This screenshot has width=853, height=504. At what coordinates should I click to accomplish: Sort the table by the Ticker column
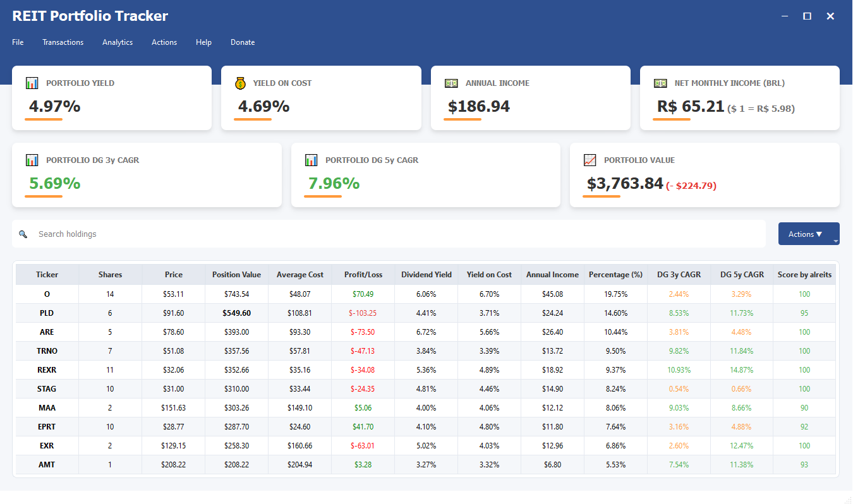[x=47, y=274]
